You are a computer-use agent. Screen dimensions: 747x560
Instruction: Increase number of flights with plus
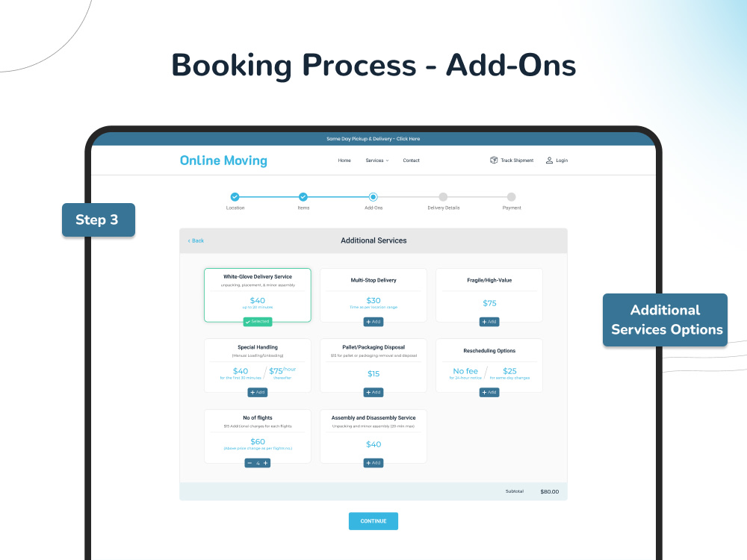266,463
